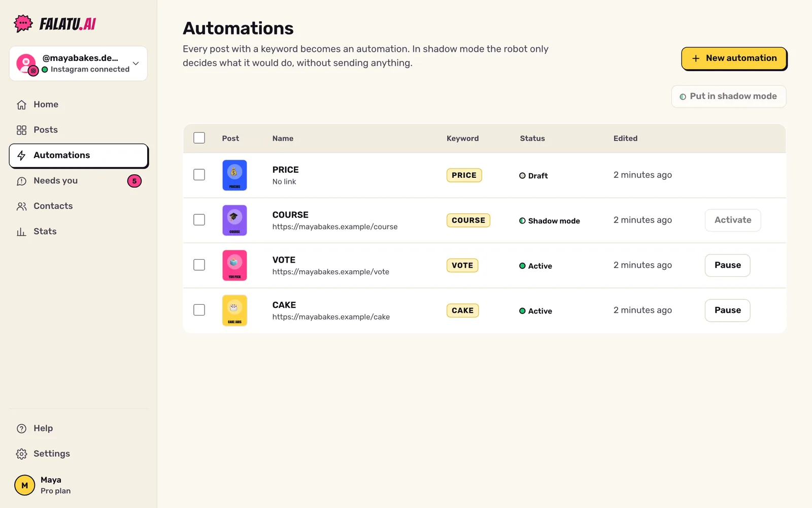Viewport: 812px width, 508px height.
Task: Click the Settings gear icon
Action: click(x=21, y=454)
